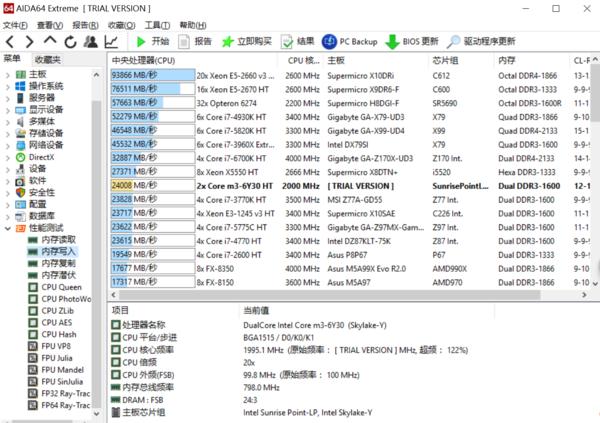This screenshot has width=600, height=423.
Task: Open the 文件(F) menu
Action: 15,25
